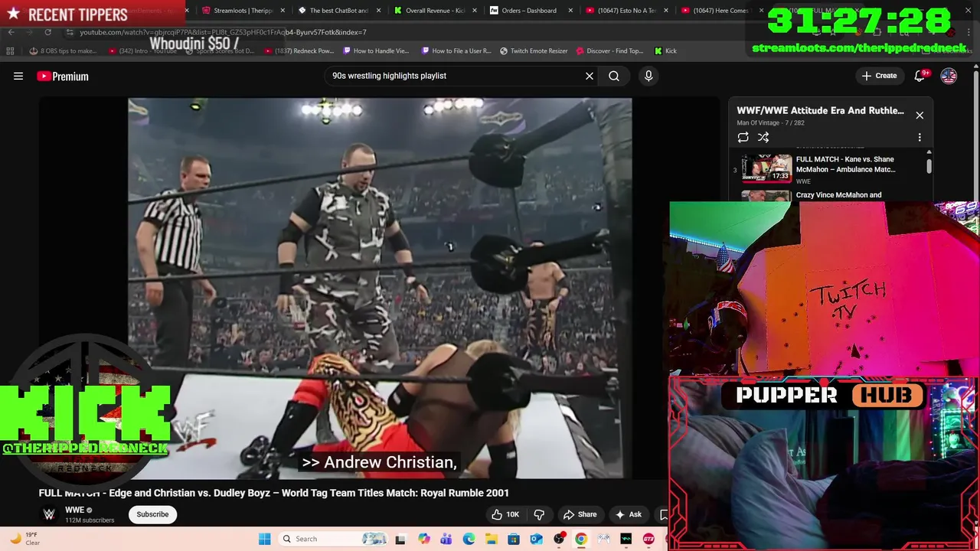Like the video

point(505,514)
